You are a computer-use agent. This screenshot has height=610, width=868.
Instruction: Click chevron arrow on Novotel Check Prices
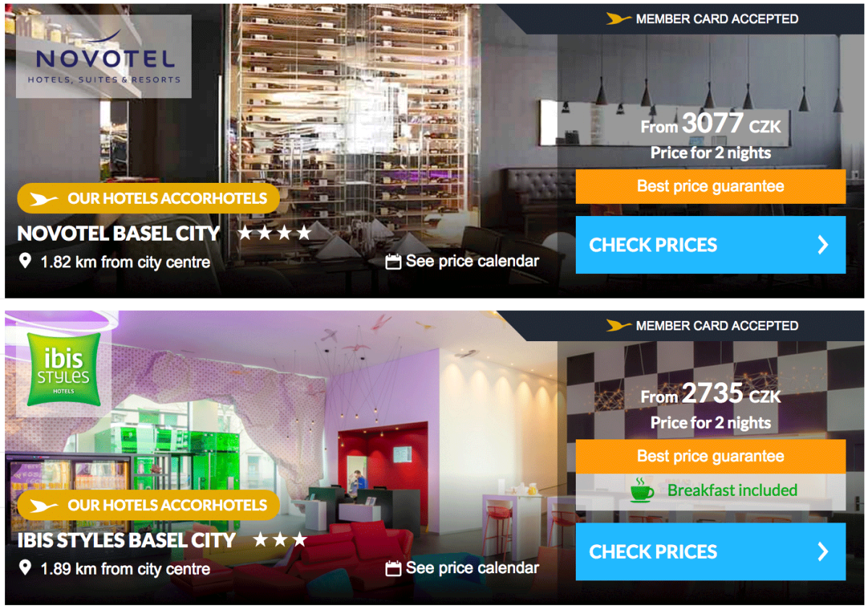tap(822, 245)
